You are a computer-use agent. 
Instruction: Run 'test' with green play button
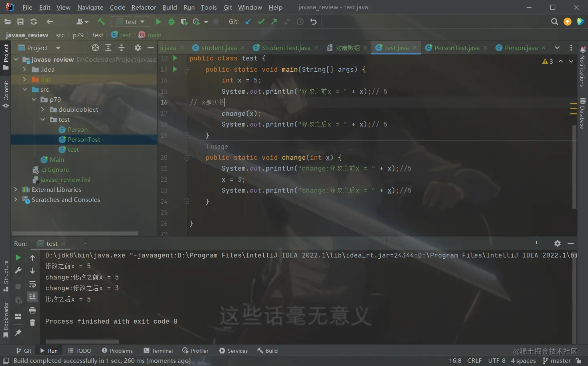pos(158,22)
